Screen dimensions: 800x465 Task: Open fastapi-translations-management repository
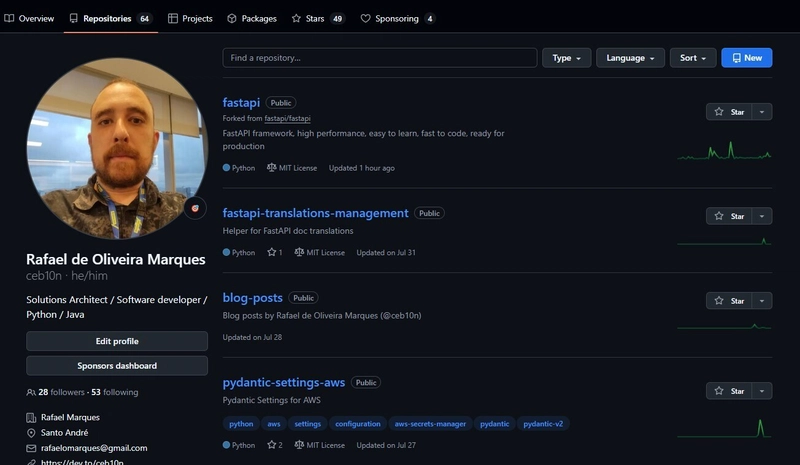click(315, 213)
